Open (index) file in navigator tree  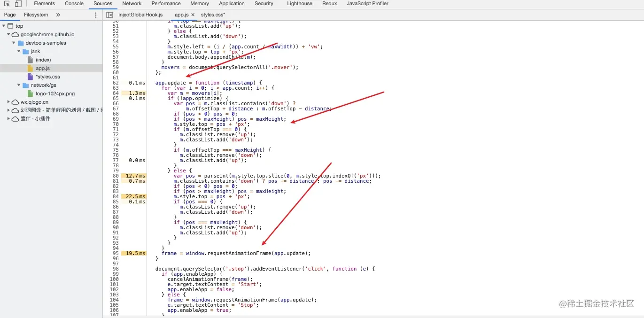[43, 60]
